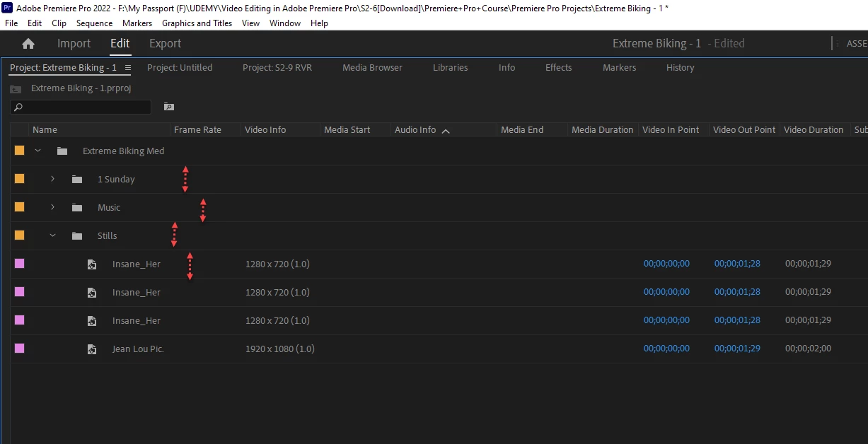Switch to the Import workspace tab
Image resolution: width=868 pixels, height=444 pixels.
pos(74,44)
